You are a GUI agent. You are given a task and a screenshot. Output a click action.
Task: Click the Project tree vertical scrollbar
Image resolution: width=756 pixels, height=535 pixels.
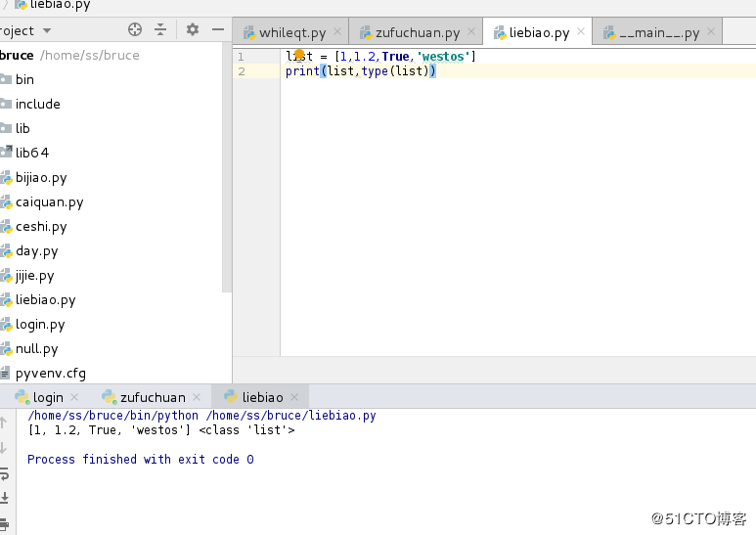(x=227, y=167)
